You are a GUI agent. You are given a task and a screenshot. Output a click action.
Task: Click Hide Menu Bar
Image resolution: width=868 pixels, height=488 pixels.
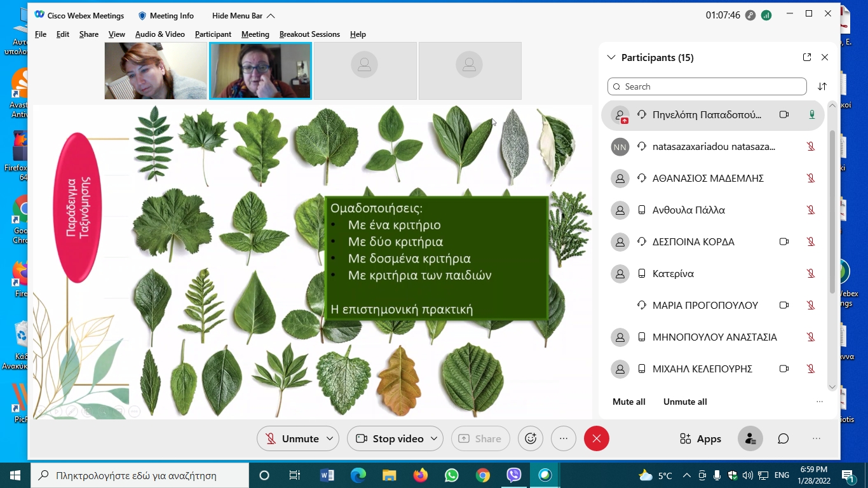[x=243, y=15]
